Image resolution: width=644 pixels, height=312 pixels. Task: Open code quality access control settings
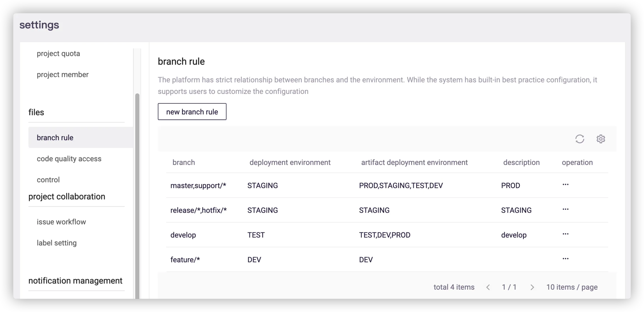click(69, 159)
